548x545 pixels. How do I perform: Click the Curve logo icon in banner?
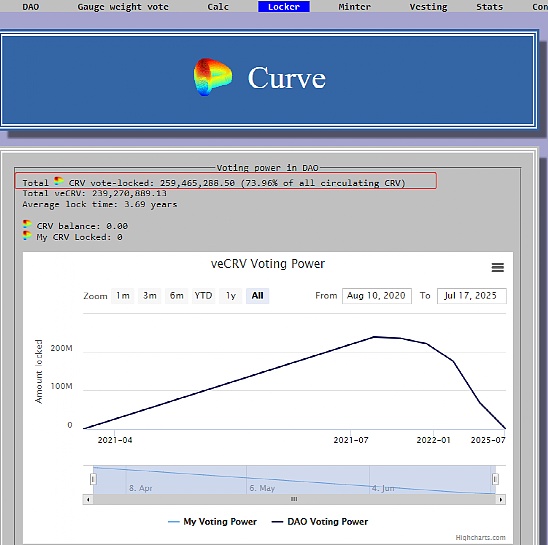(x=212, y=77)
